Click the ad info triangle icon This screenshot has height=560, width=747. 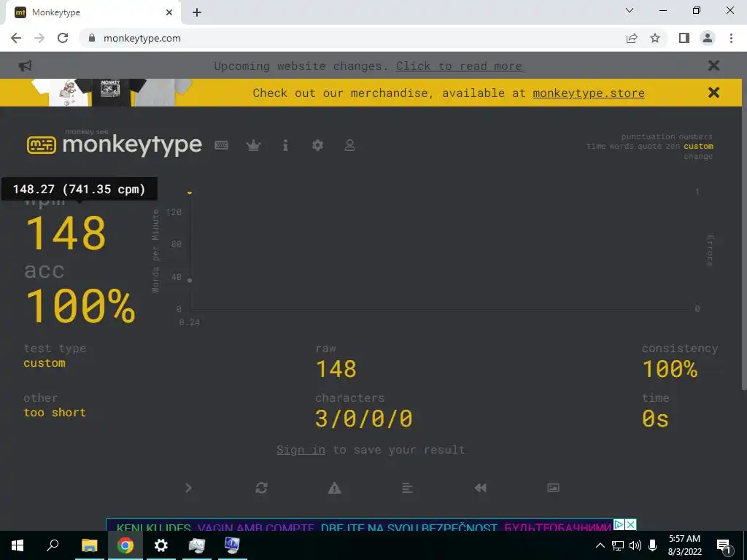click(x=619, y=525)
